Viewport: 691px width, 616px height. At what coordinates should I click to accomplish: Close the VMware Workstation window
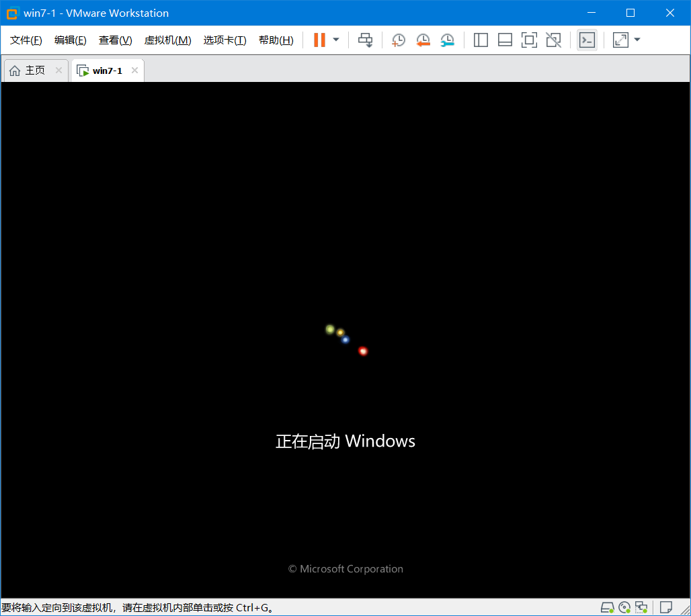pyautogui.click(x=670, y=13)
